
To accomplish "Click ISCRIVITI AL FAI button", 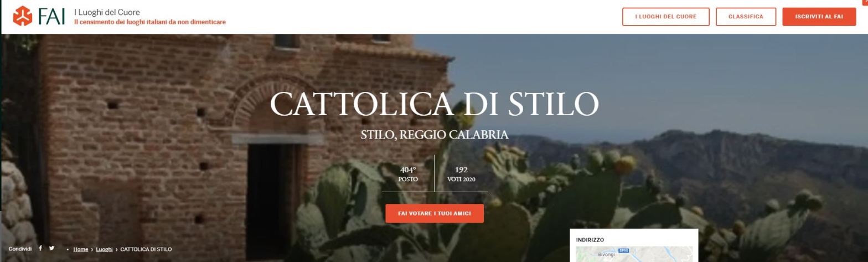I will [819, 17].
